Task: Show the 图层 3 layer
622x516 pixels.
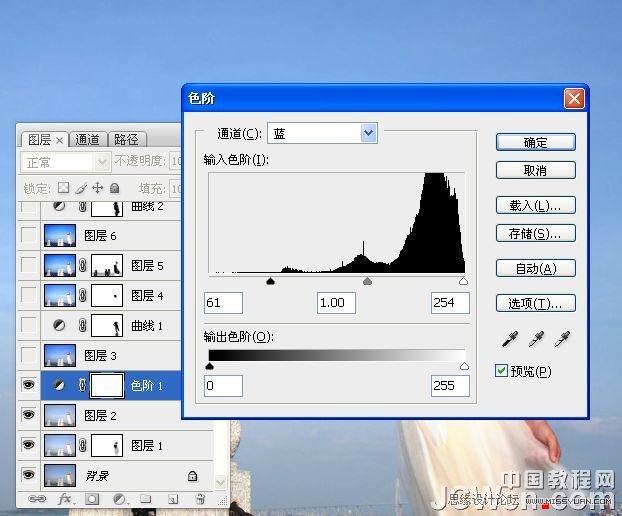Action: point(29,355)
